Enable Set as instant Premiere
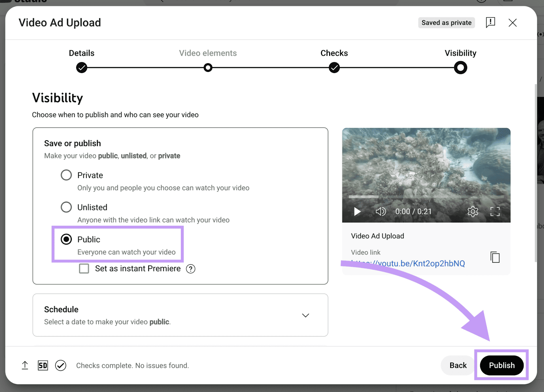 coord(84,268)
